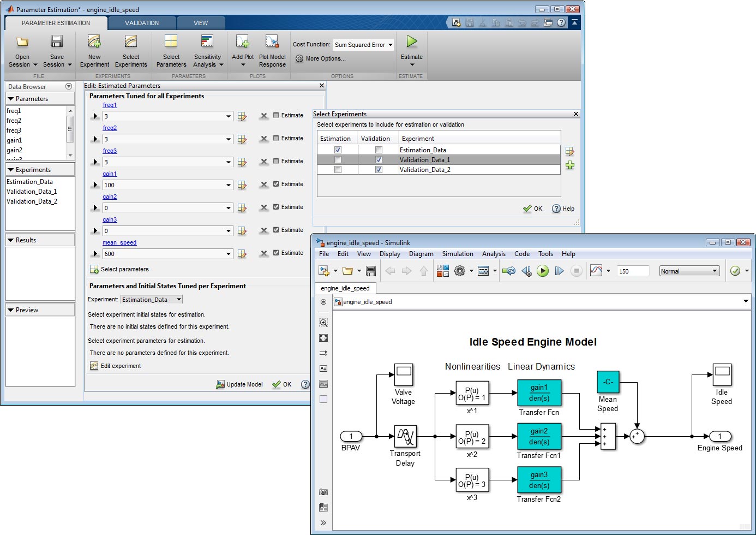
Task: Open Simulink Model Configuration gear icon
Action: pyautogui.click(x=460, y=271)
